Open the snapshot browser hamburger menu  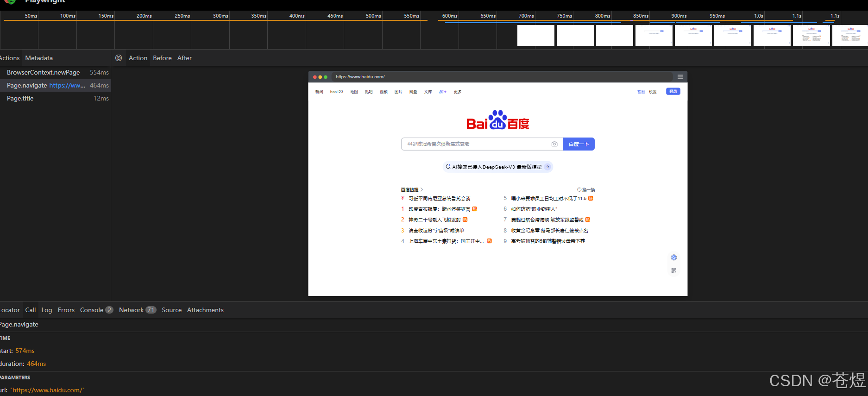point(680,77)
